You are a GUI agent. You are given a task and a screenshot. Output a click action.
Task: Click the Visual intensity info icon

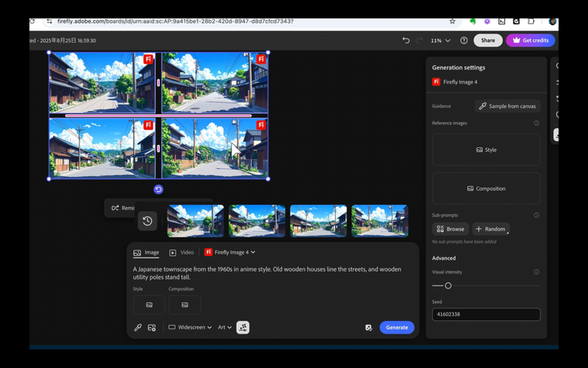(x=536, y=272)
